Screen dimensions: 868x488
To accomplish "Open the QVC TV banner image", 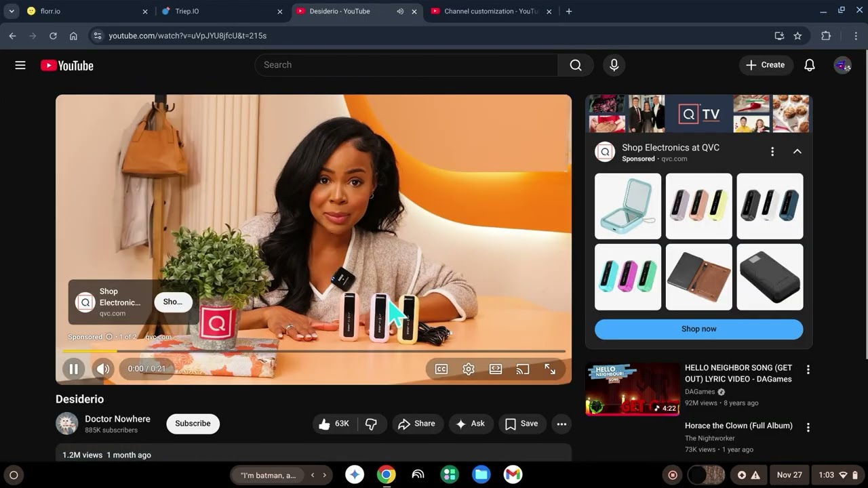I will (x=698, y=114).
